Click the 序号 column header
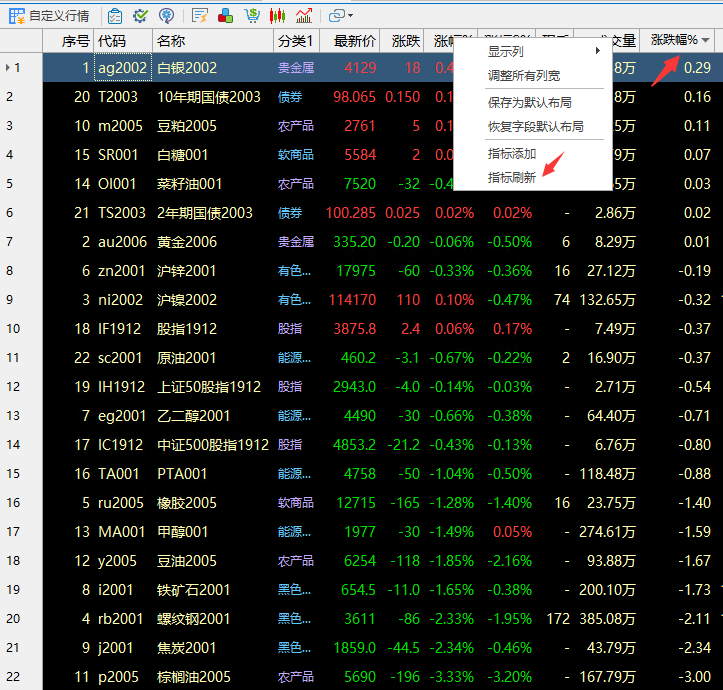Image resolution: width=723 pixels, height=690 pixels. 69,41
